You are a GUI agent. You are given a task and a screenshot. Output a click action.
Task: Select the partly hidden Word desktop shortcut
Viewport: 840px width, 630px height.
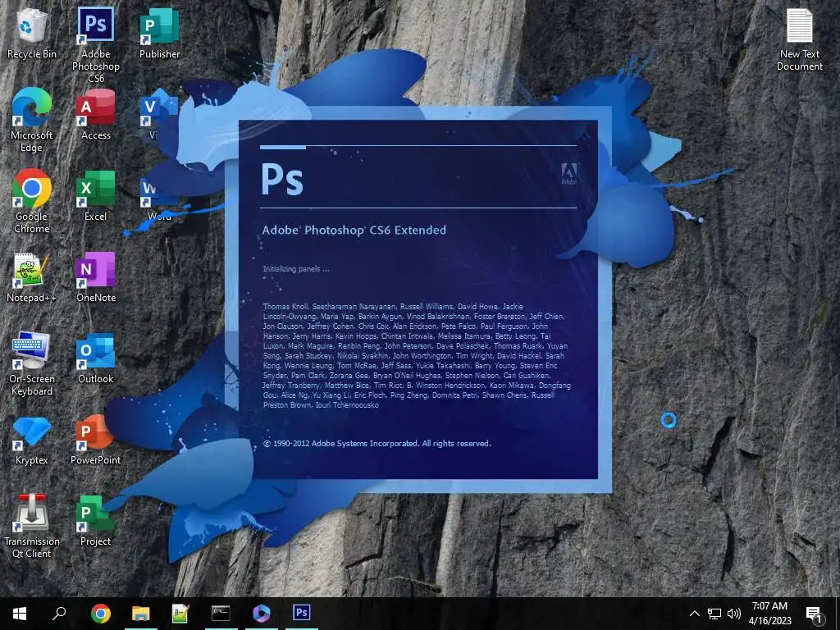tap(159, 199)
